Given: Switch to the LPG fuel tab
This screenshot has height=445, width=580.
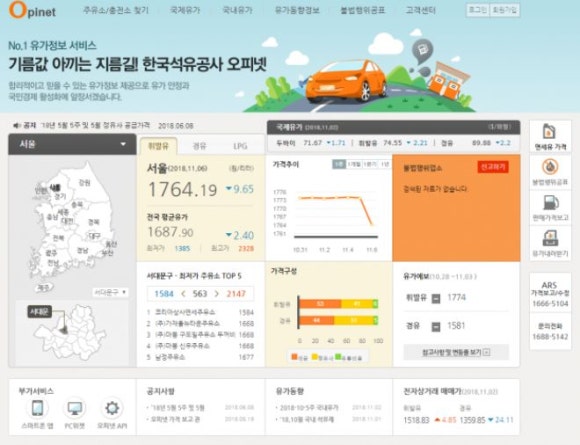Looking at the screenshot, I should pos(240,146).
